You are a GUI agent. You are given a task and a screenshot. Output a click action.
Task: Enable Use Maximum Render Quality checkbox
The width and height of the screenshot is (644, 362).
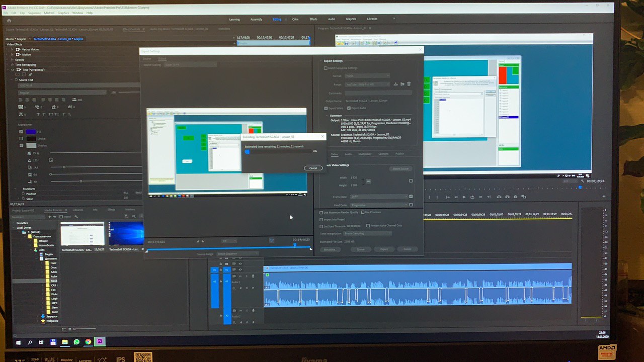(x=322, y=213)
